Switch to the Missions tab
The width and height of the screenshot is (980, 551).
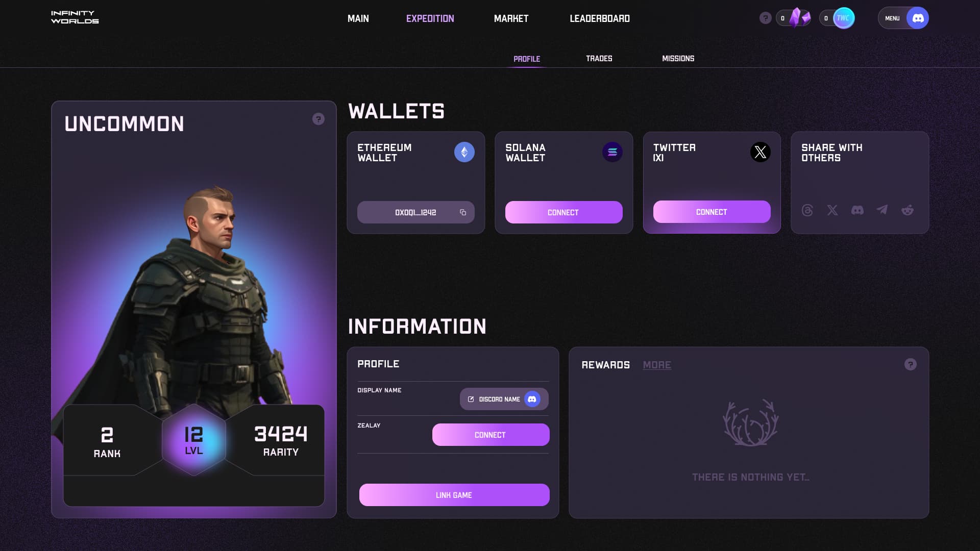(x=678, y=59)
